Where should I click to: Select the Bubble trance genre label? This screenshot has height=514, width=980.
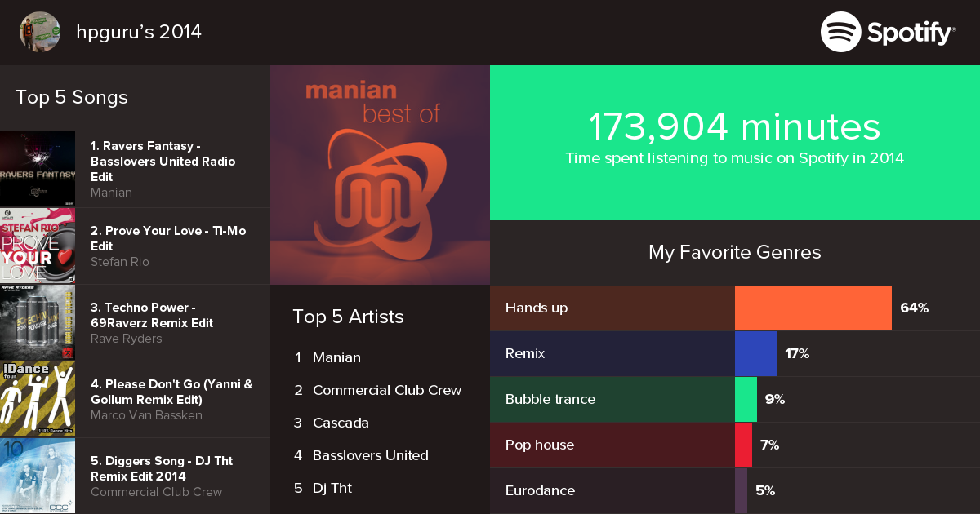[x=550, y=400]
